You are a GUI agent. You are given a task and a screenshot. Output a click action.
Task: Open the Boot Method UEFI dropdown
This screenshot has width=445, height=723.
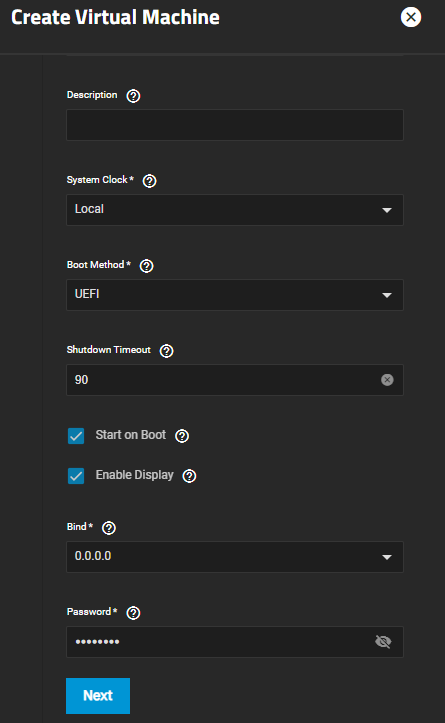tap(235, 295)
